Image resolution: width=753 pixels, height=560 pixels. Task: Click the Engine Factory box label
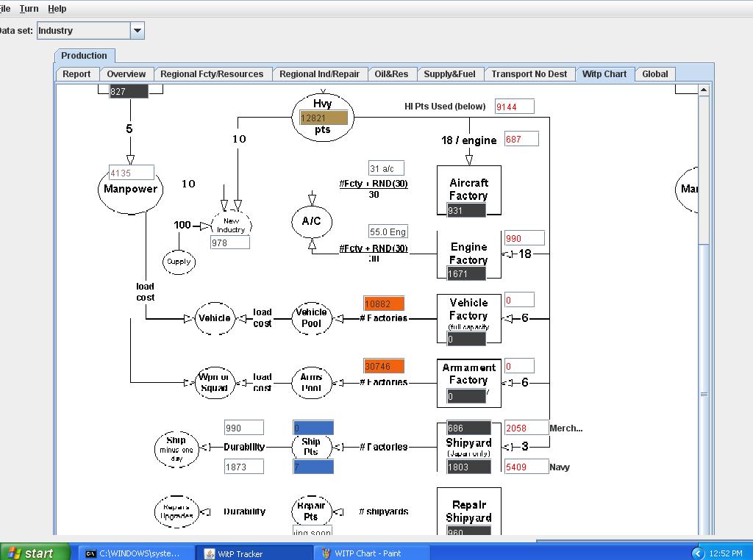click(468, 254)
